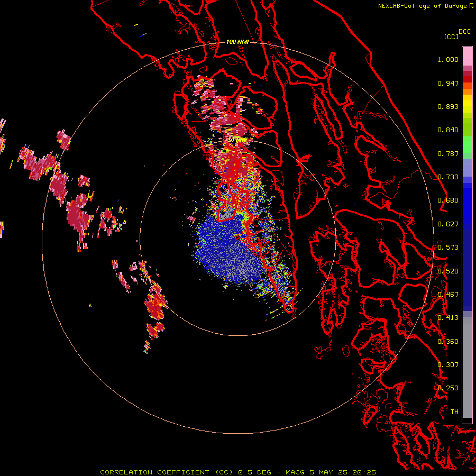The image size is (476, 476).
Task: Click the Correlation Coefficient KACG caption text
Action: (x=238, y=472)
